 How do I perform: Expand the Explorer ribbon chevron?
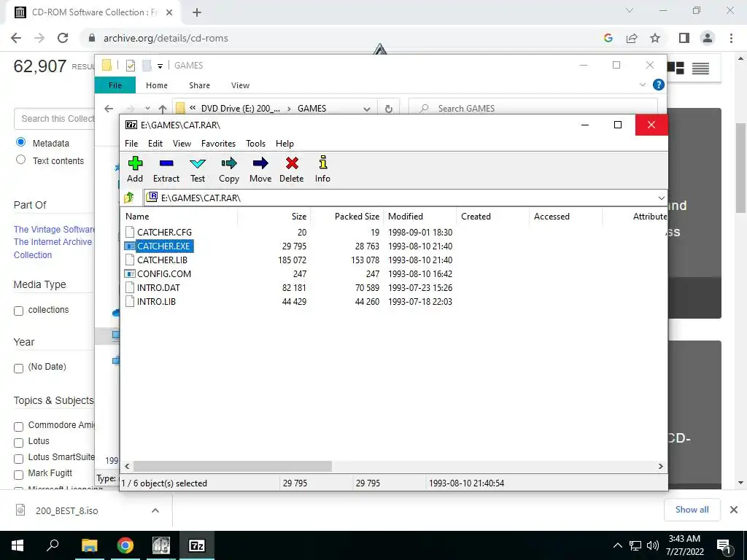642,85
